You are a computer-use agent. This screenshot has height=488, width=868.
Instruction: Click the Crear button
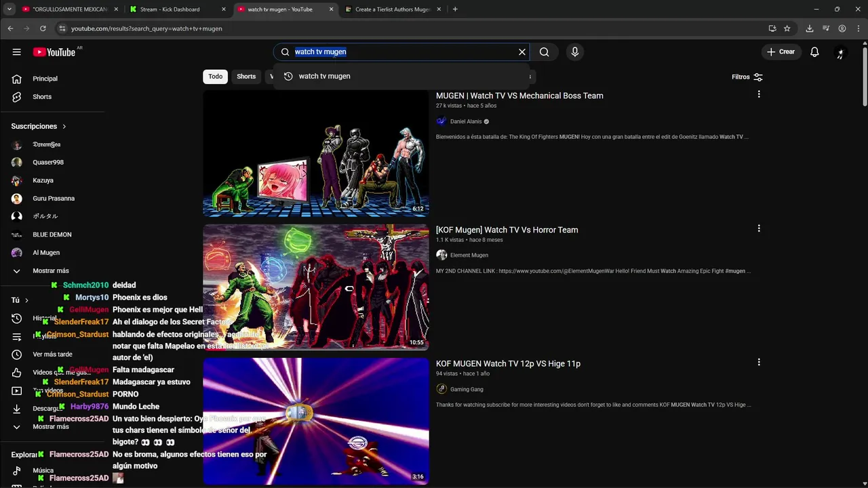781,52
